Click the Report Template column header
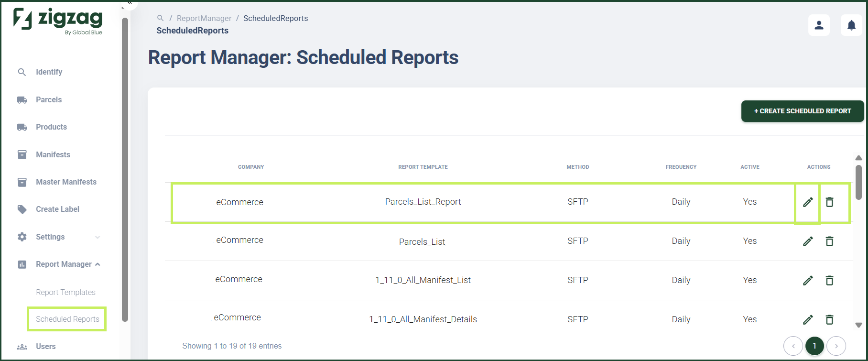 point(423,167)
